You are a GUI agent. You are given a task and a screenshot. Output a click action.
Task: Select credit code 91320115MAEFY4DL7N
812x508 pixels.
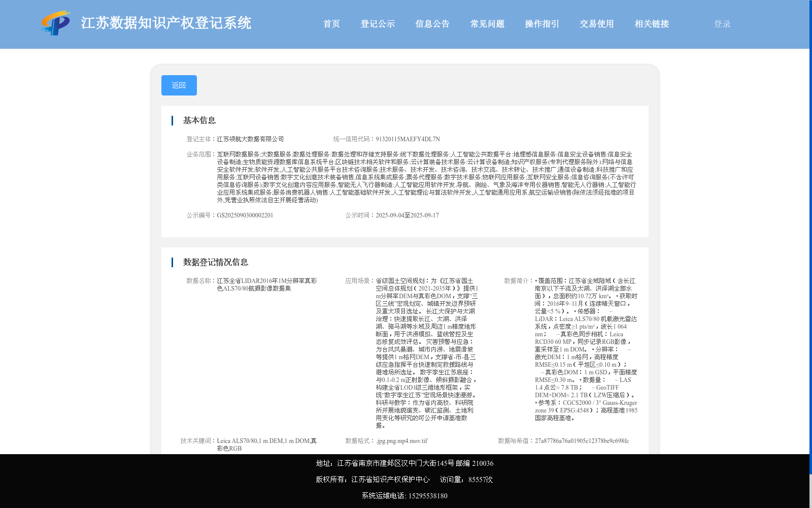point(408,139)
